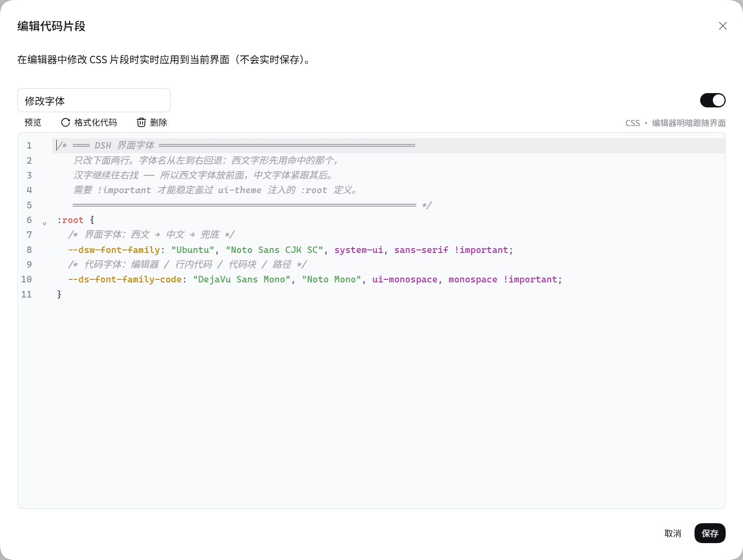Click the !important flag on line 10
This screenshot has width=743, height=560.
[x=530, y=279]
